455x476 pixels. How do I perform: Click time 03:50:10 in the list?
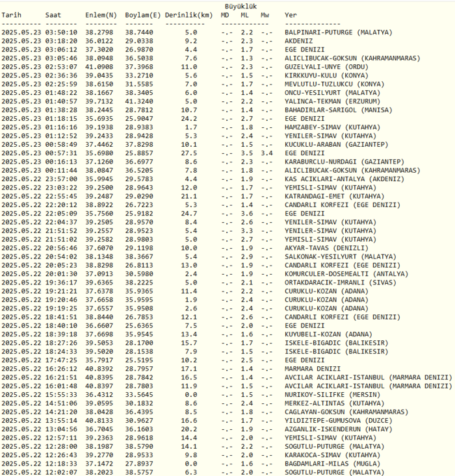pos(61,32)
